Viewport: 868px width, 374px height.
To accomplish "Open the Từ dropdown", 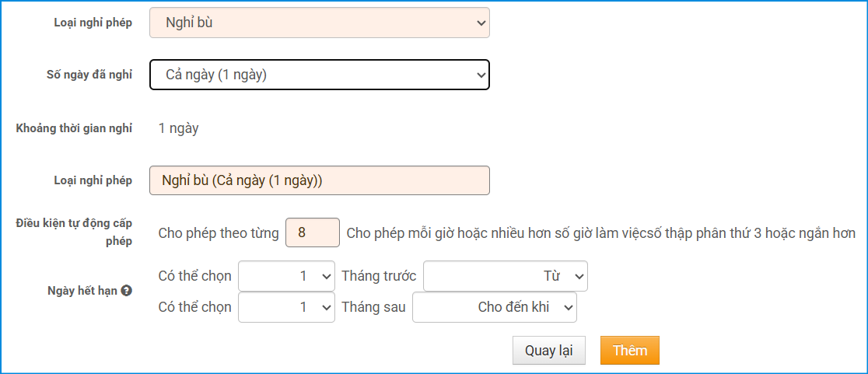I will click(x=505, y=276).
